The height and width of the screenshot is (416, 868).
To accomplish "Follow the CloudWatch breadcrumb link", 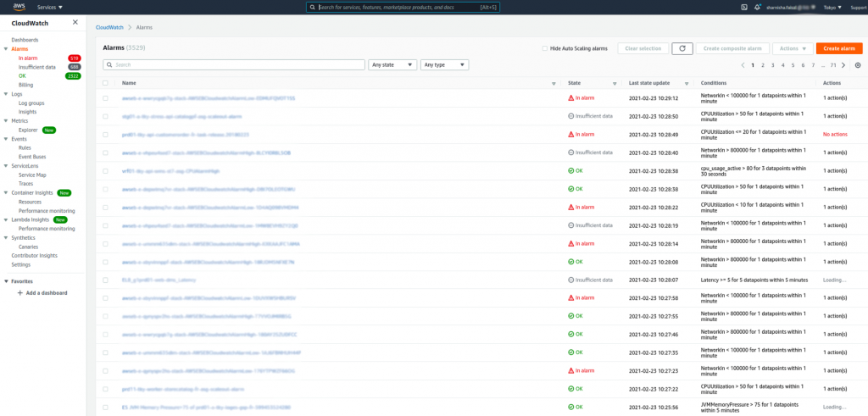I will point(109,27).
